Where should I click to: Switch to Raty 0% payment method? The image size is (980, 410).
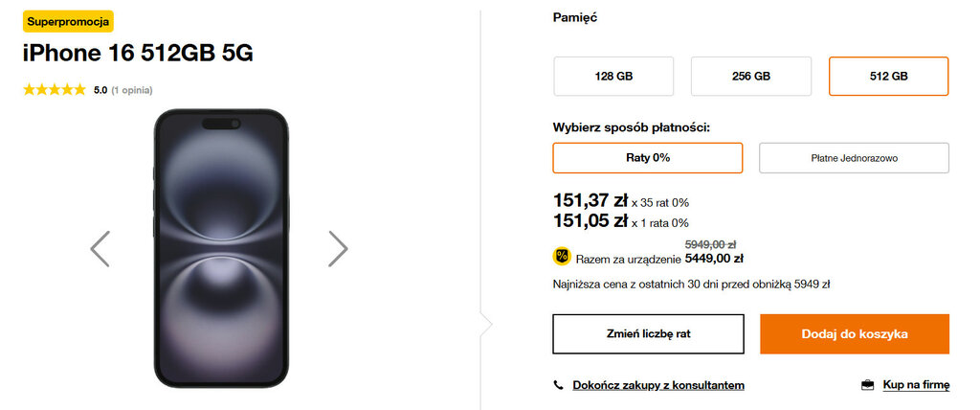point(648,158)
